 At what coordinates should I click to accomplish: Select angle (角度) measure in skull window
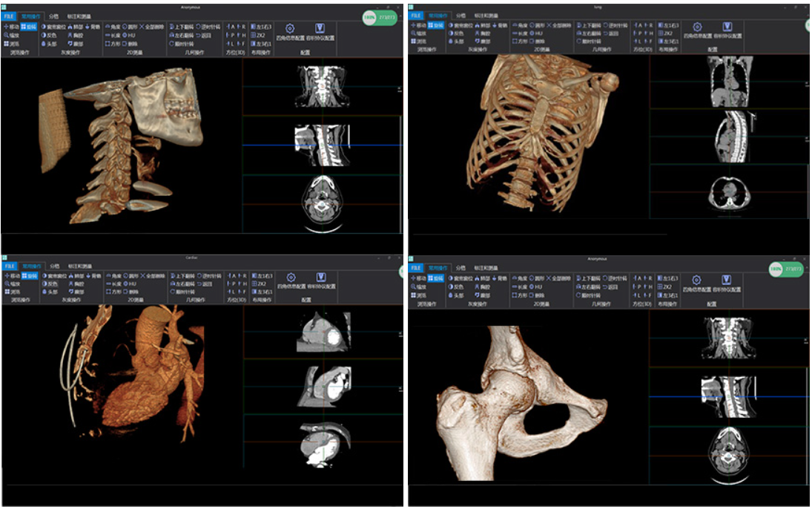pyautogui.click(x=113, y=27)
